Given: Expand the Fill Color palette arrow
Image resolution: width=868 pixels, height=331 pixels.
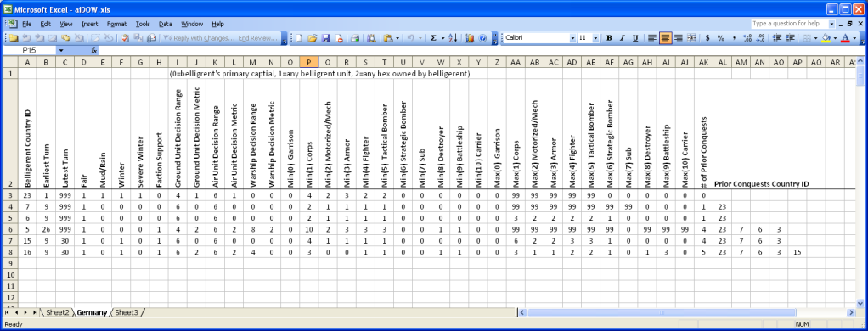Looking at the screenshot, I should point(836,38).
